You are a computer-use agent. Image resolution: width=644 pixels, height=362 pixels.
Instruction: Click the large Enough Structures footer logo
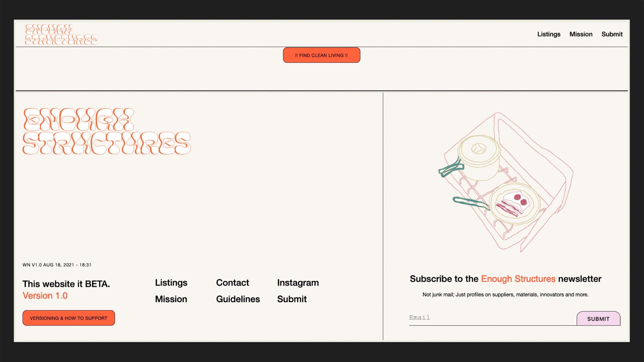106,131
